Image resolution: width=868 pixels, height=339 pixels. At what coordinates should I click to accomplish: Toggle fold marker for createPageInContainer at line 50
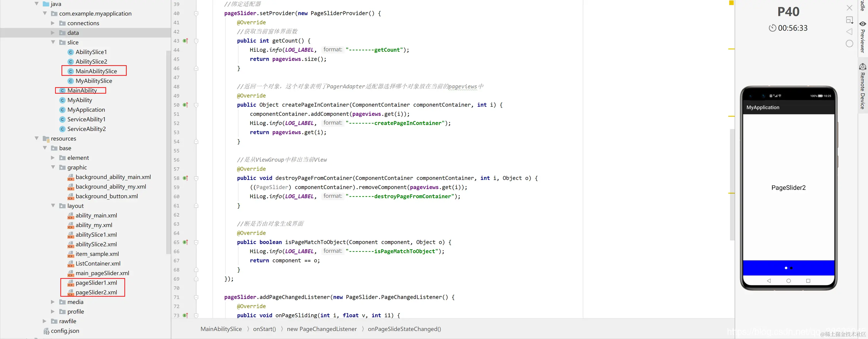[x=196, y=105]
